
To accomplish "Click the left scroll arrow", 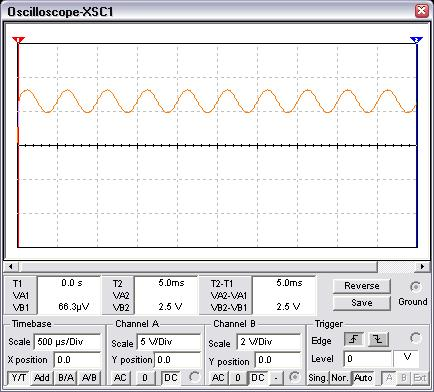I will coord(11,266).
